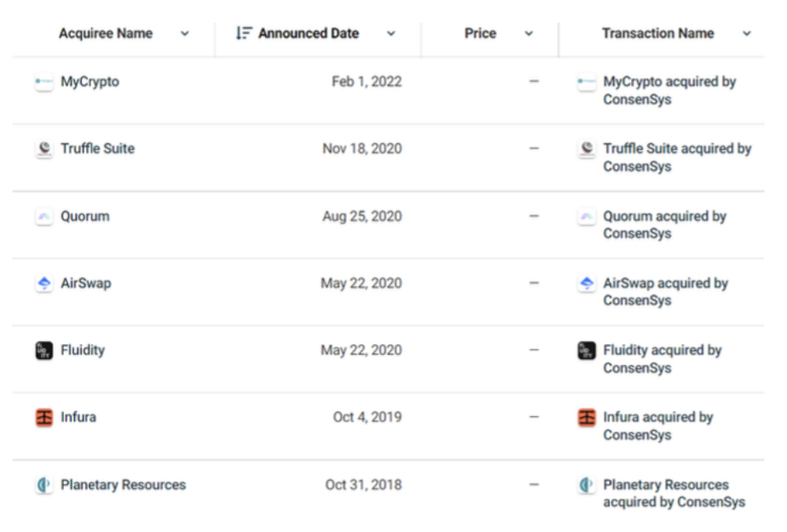The width and height of the screenshot is (787, 532).
Task: Click the Truffle Suite logo in Transaction Name column
Action: point(587,149)
